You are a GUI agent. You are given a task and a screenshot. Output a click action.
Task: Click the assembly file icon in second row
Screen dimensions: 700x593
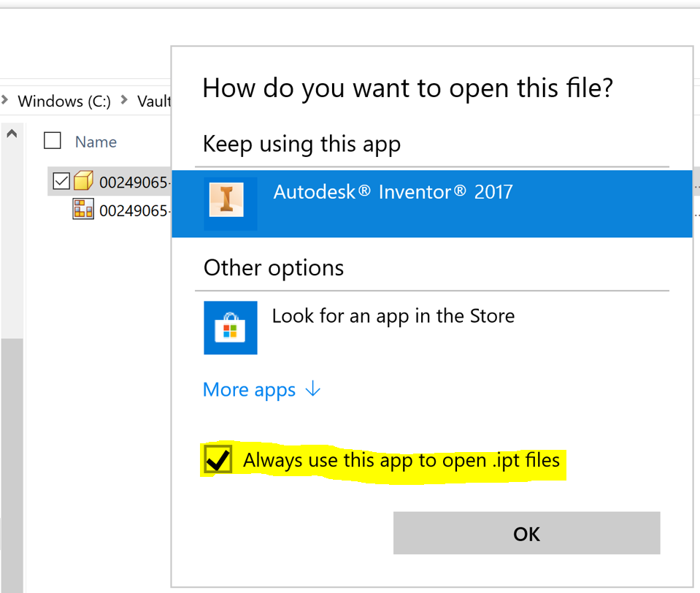pyautogui.click(x=83, y=210)
